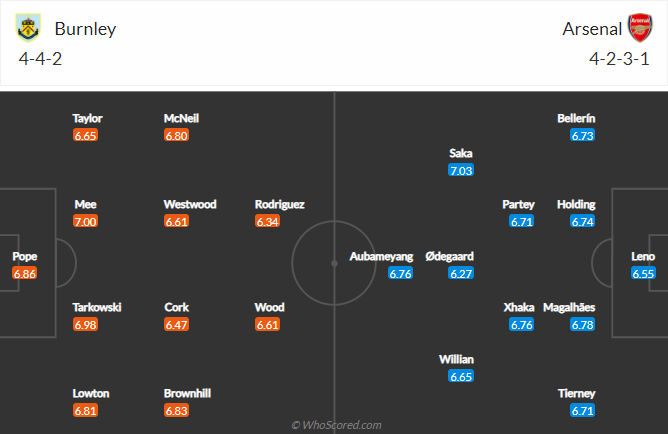Select the Burnley 4-4-2 formation label
The width and height of the screenshot is (668, 434).
(39, 59)
